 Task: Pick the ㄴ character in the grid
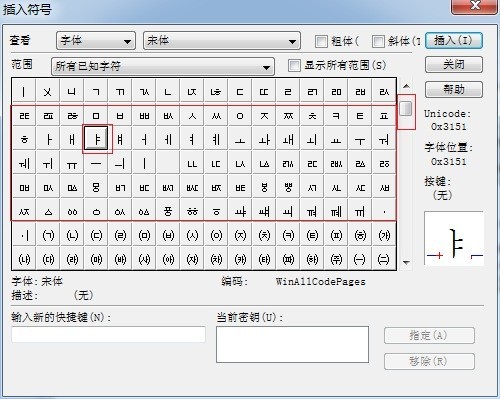pyautogui.click(x=168, y=92)
